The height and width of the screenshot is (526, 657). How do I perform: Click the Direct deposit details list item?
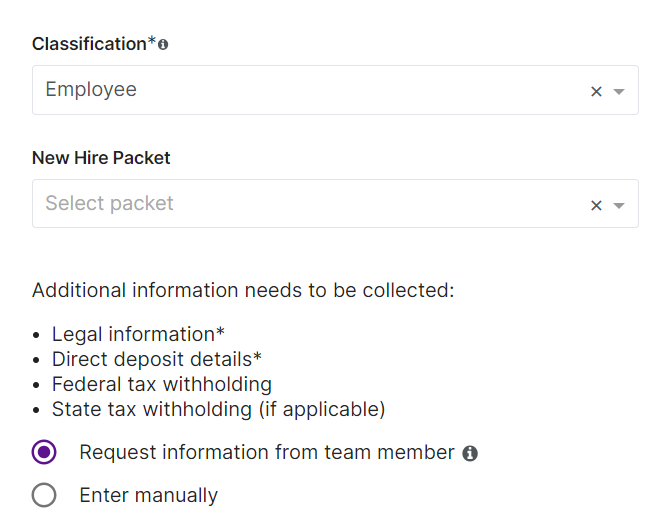pos(157,359)
